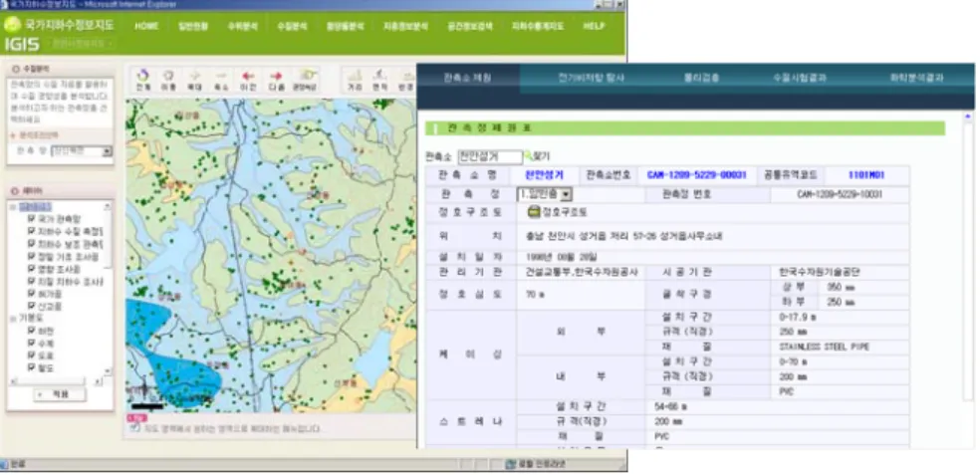
Task: Go to next map view with 다음 arrow
Action: [276, 80]
